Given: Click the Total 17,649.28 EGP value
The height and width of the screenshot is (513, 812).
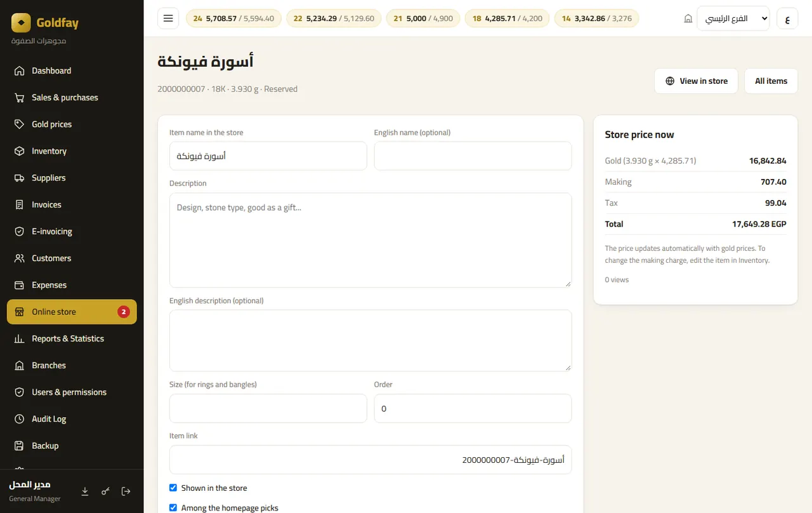Looking at the screenshot, I should pos(759,224).
